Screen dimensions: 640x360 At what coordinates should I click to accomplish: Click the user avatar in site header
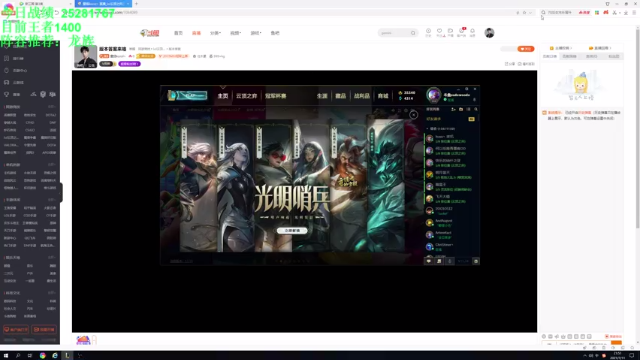coord(489,33)
